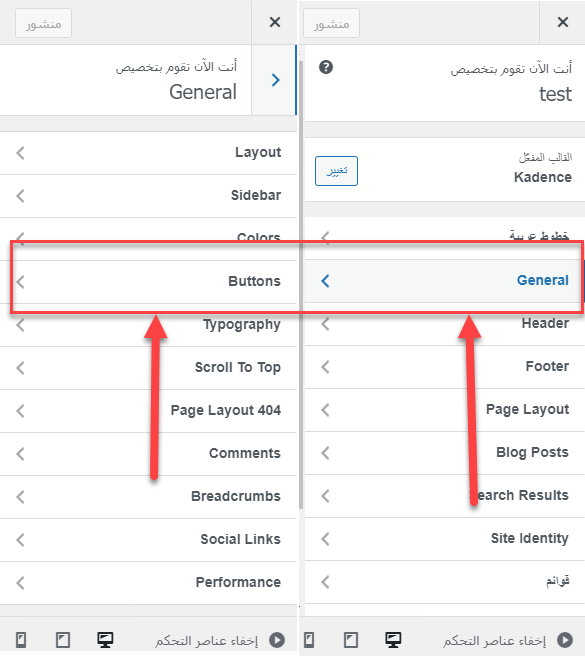
Task: Select tablet preview icon in left panel
Action: tap(63, 640)
